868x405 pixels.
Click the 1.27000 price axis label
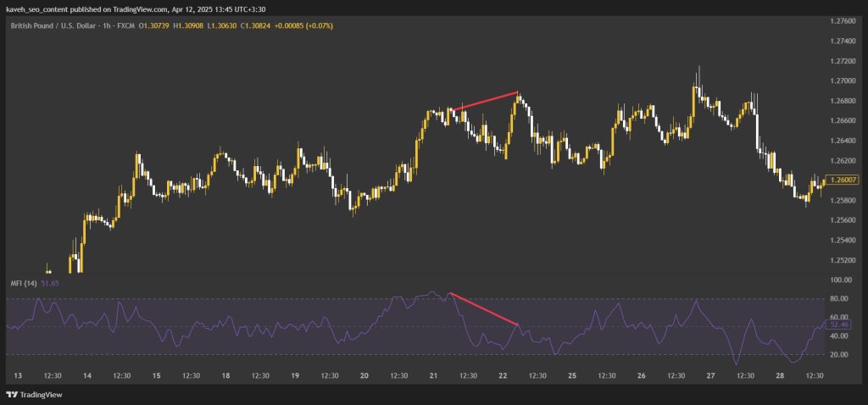pyautogui.click(x=842, y=80)
